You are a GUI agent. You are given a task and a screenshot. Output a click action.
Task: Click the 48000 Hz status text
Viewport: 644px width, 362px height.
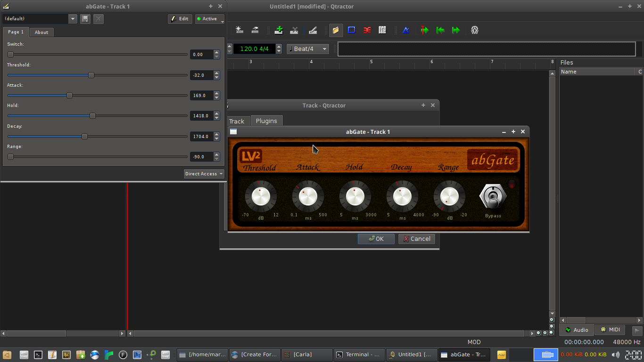coord(627,342)
